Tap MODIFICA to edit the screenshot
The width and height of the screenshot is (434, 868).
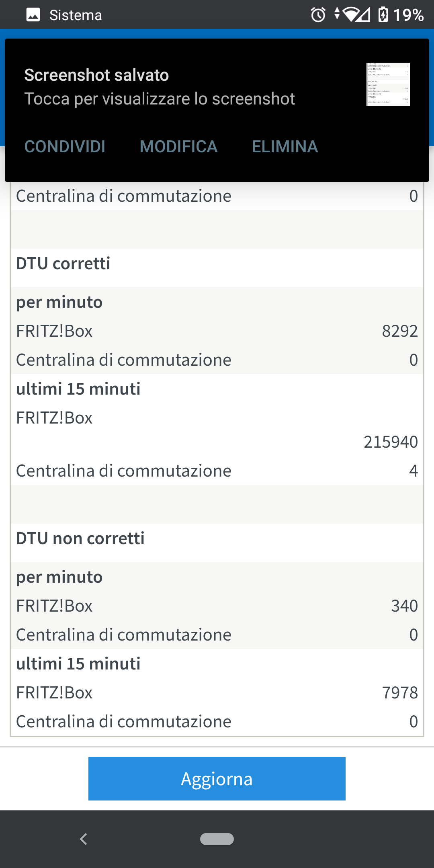[178, 147]
